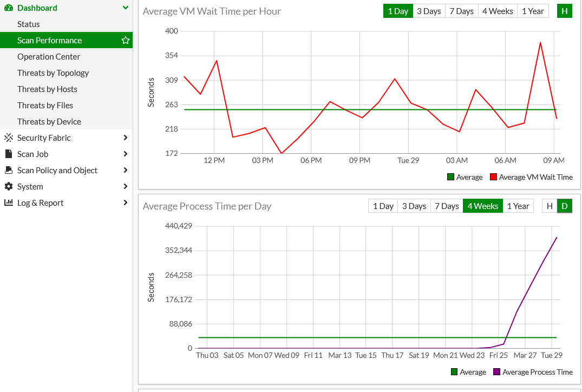Click the Scan Policy and Object icon
Viewport: 582px width, 392px height.
[x=9, y=170]
